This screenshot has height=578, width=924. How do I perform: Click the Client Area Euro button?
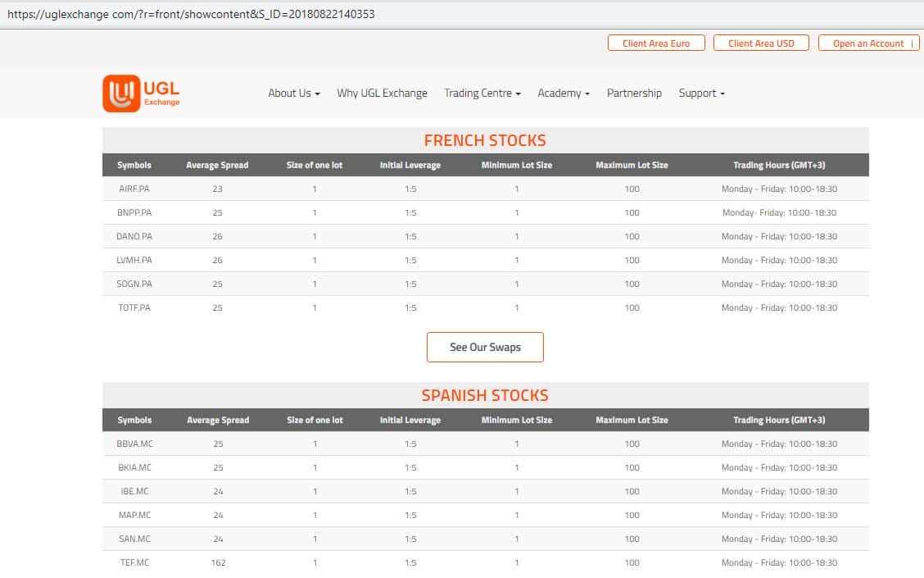click(x=656, y=43)
